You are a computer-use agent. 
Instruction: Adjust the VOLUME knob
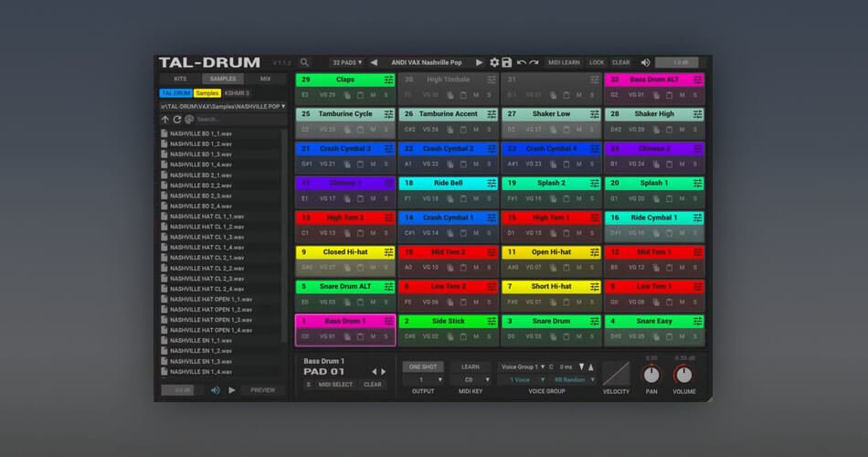click(x=684, y=375)
